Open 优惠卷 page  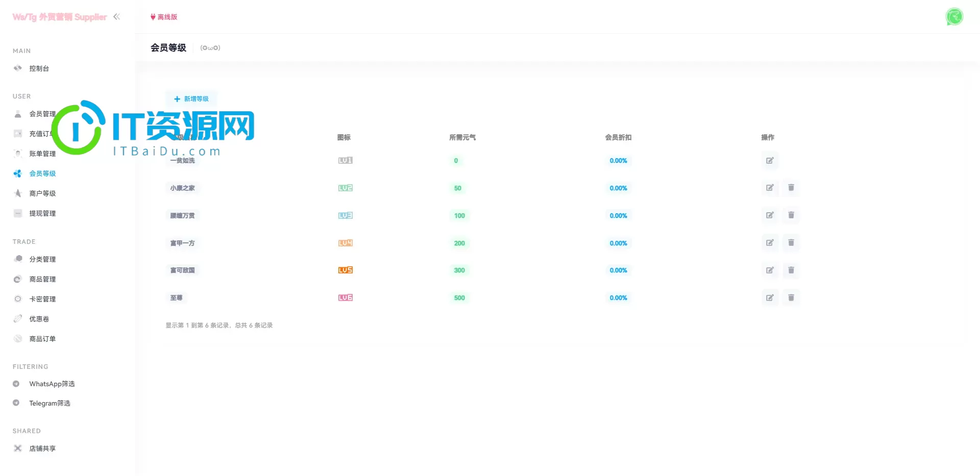[39, 319]
